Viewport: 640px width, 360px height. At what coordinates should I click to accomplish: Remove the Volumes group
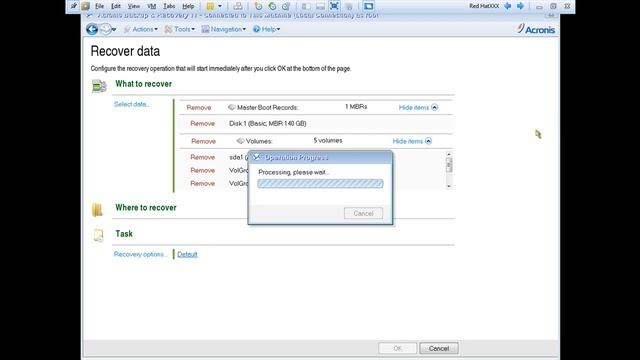click(203, 141)
